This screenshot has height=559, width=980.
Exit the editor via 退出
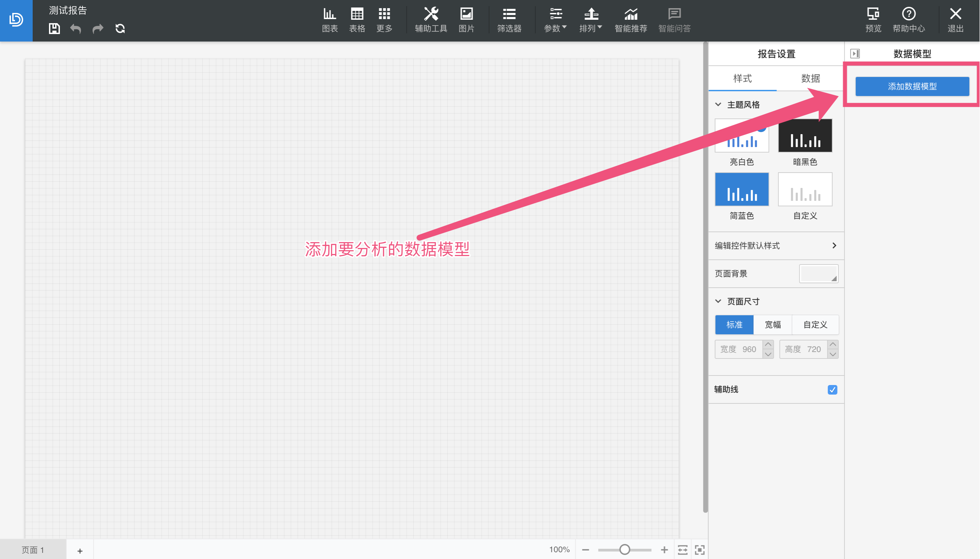click(x=955, y=20)
